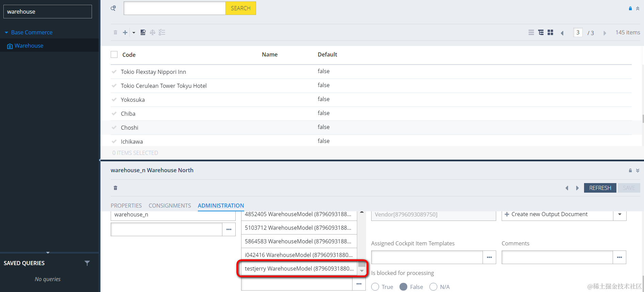The height and width of the screenshot is (292, 644).
Task: Go to next results page arrow
Action: click(604, 33)
